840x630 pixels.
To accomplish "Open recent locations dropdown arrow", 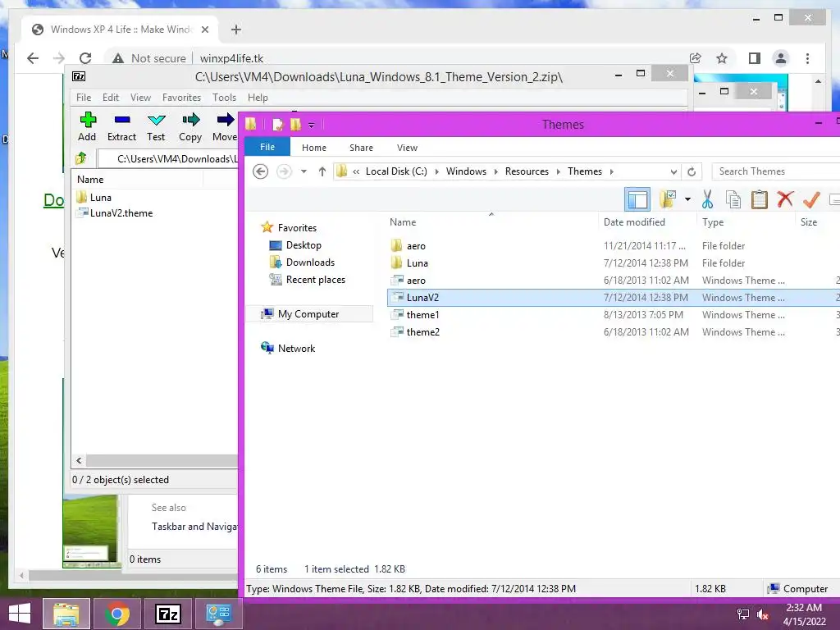I will pos(304,171).
